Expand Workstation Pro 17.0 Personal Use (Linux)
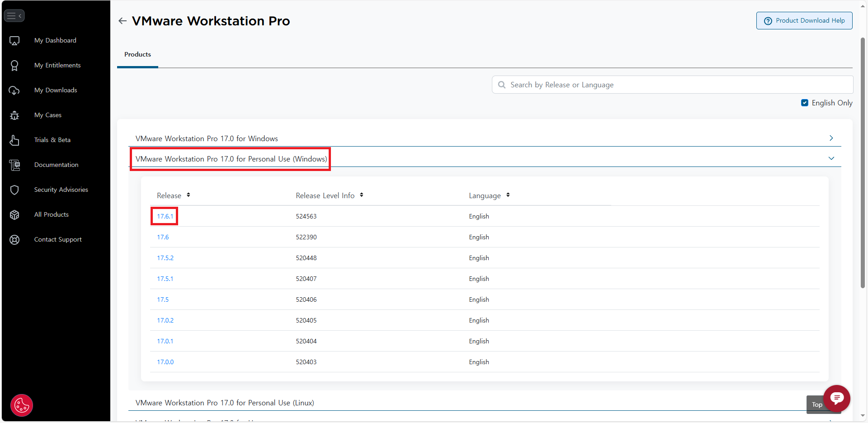 (225, 403)
